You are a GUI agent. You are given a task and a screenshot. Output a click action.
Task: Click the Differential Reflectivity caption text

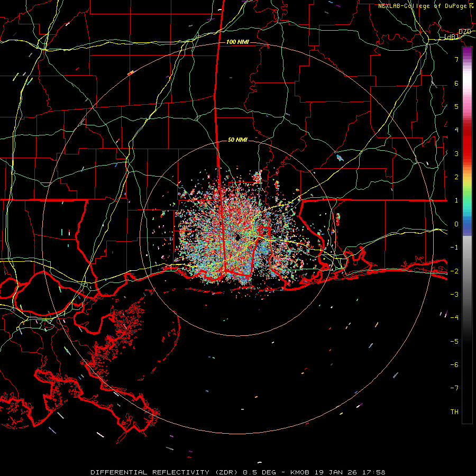pyautogui.click(x=166, y=472)
